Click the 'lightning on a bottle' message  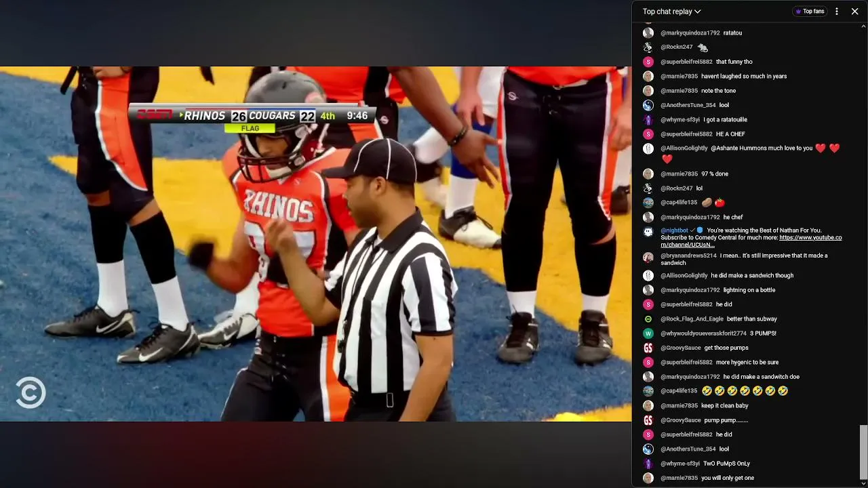pos(749,290)
